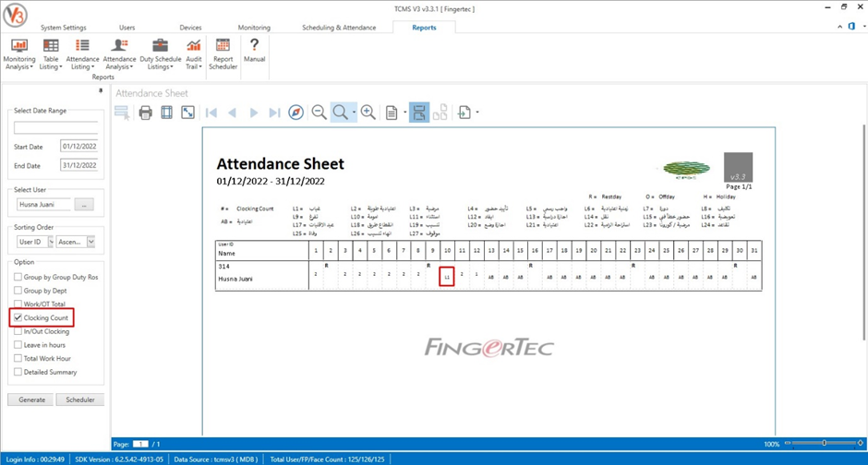Image resolution: width=868 pixels, height=465 pixels.
Task: Click the Scheduler button
Action: tap(79, 399)
